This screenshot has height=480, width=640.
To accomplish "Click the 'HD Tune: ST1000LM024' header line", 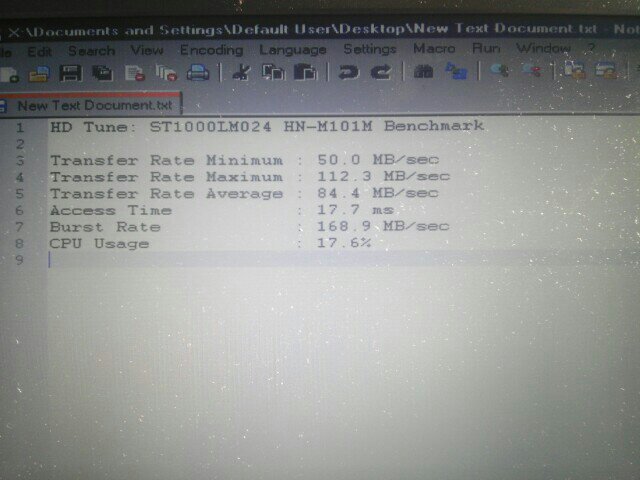I will pos(161,127).
